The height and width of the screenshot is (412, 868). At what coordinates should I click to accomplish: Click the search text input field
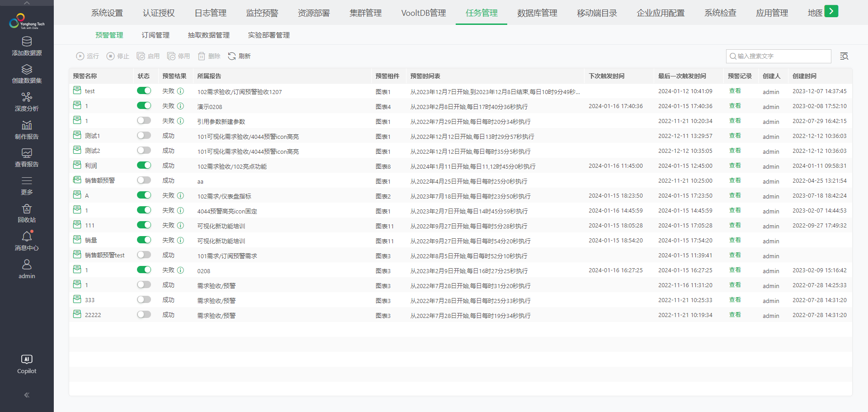[x=782, y=56]
